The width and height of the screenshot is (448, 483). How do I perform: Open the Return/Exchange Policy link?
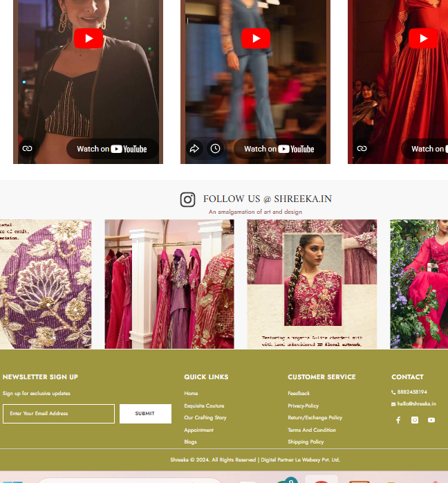315,418
